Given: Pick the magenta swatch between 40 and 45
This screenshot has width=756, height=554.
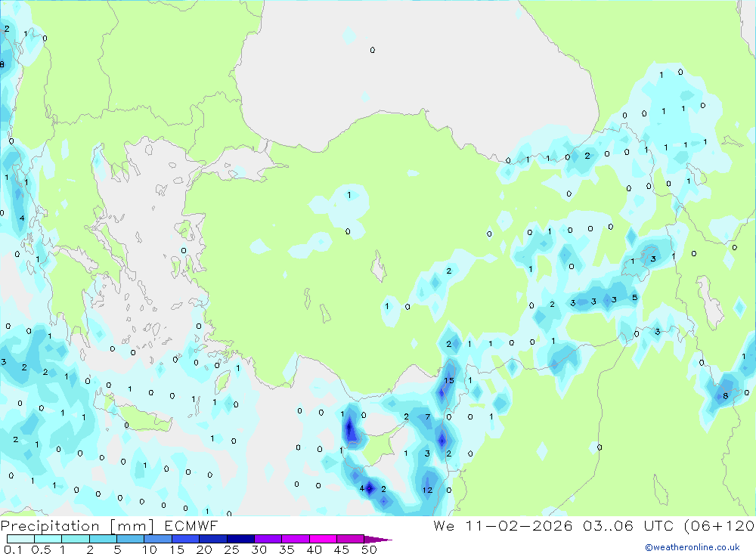Looking at the screenshot, I should pyautogui.click(x=323, y=539).
